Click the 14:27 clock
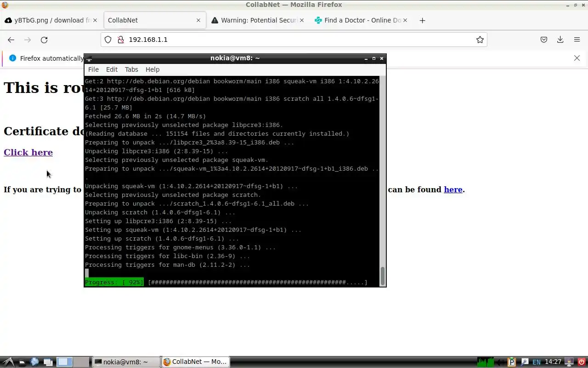Screen dimensions: 588x368 point(553,362)
